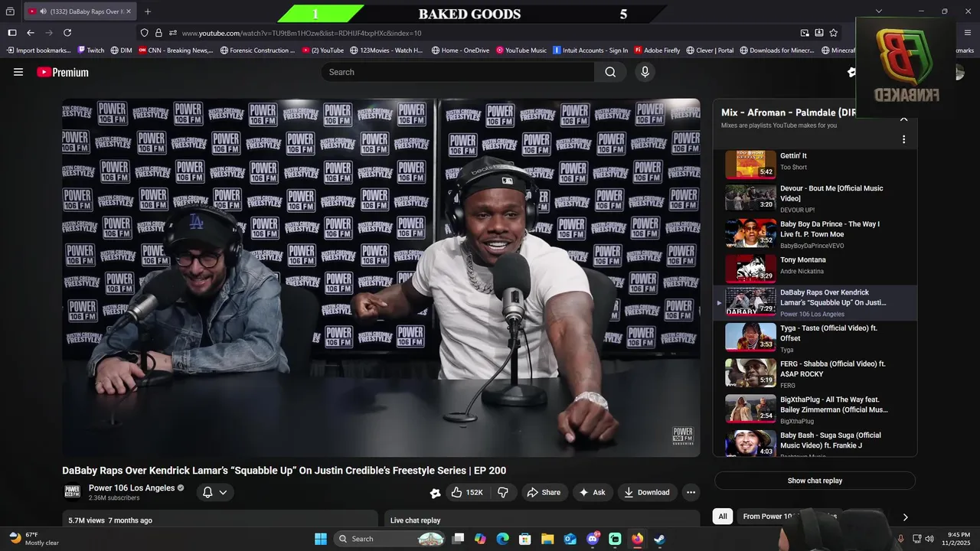Image resolution: width=980 pixels, height=551 pixels.
Task: Play BigXthaPlug All The Way video
Action: [x=815, y=409]
